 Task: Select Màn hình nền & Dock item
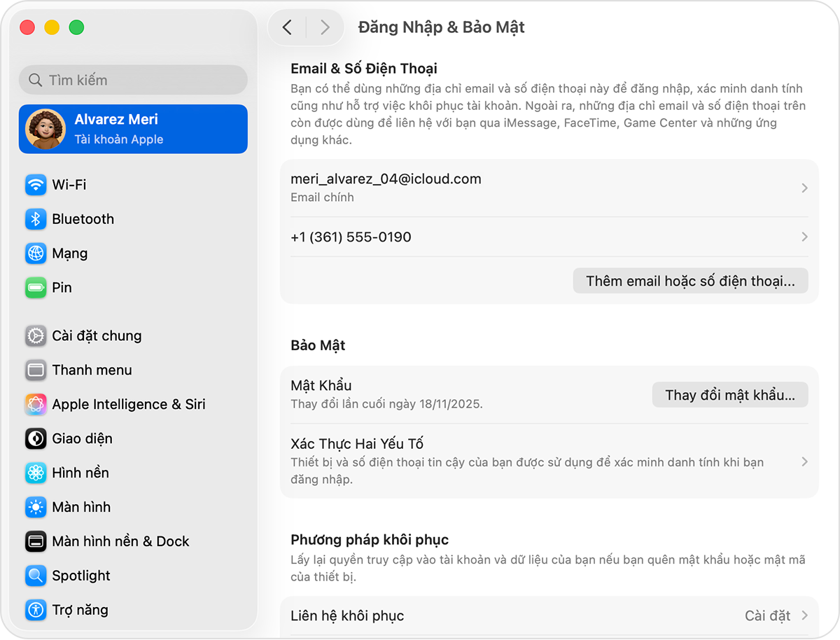120,541
